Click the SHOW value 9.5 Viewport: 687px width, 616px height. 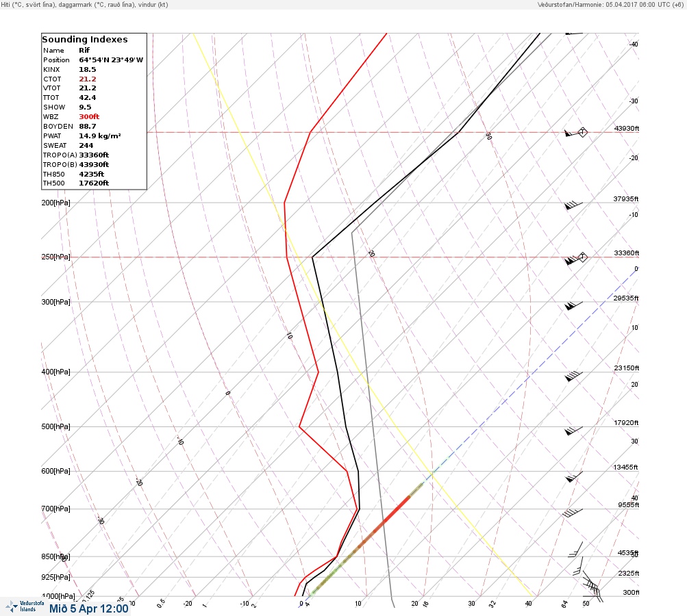click(x=85, y=107)
